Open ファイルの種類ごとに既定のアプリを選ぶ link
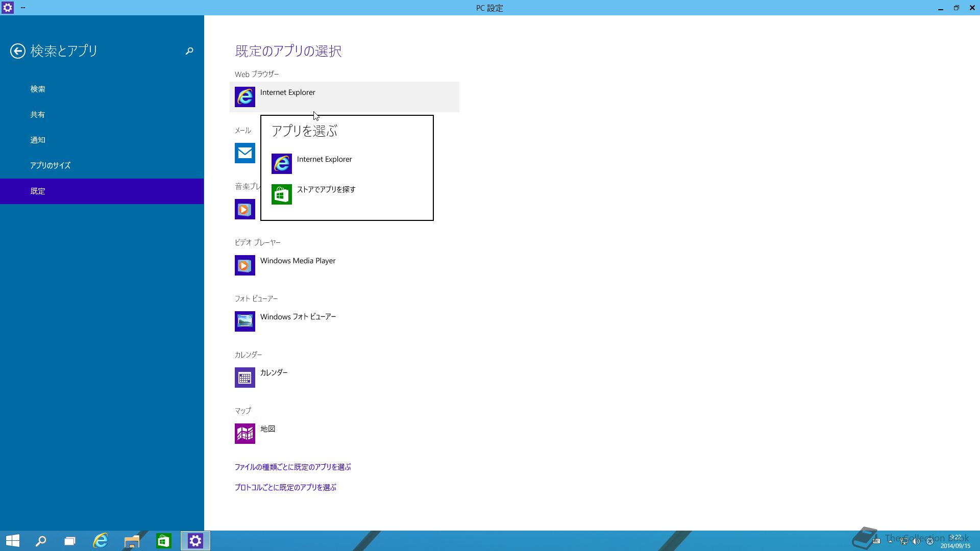The height and width of the screenshot is (551, 980). point(292,467)
